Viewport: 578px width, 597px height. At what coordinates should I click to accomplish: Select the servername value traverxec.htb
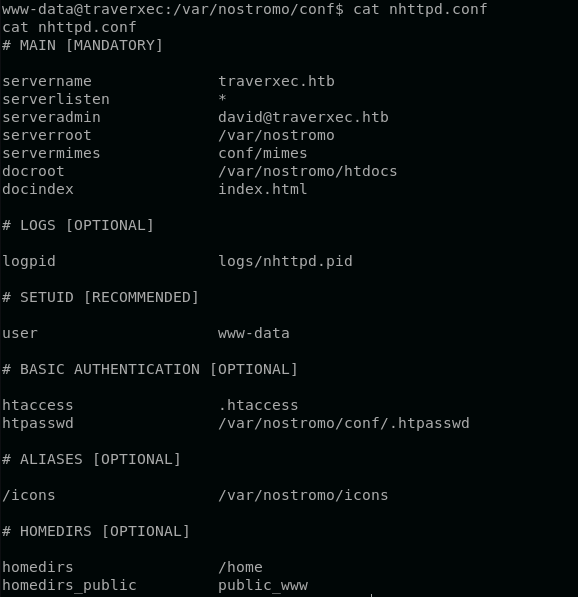click(276, 81)
